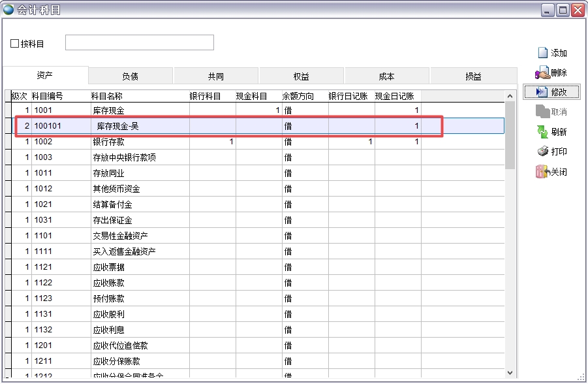Click the 刷新 (Refresh) green arrows icon

[542, 132]
